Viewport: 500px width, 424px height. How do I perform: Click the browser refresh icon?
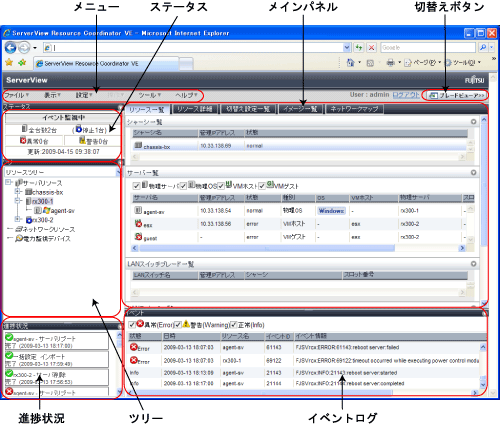pos(359,48)
